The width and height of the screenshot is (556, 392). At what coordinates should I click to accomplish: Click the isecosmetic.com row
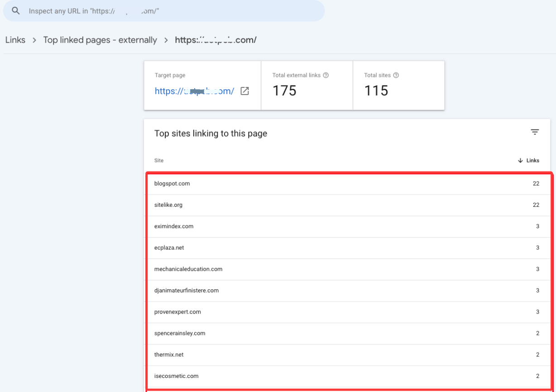[x=176, y=376]
